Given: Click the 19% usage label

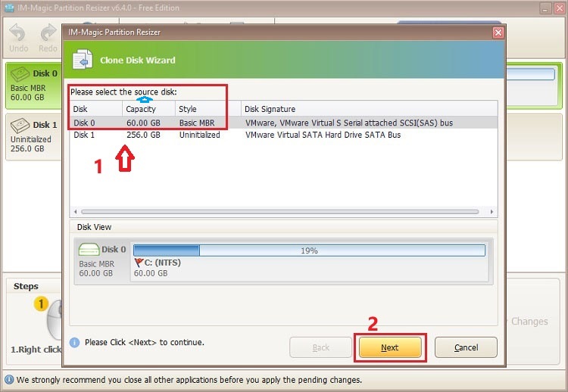Looking at the screenshot, I should [309, 250].
